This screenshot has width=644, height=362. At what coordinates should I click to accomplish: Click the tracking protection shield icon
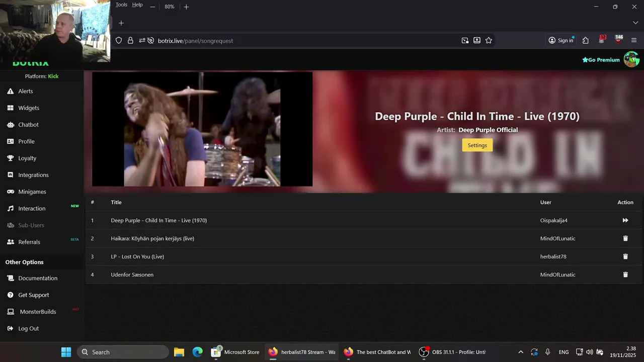point(119,41)
